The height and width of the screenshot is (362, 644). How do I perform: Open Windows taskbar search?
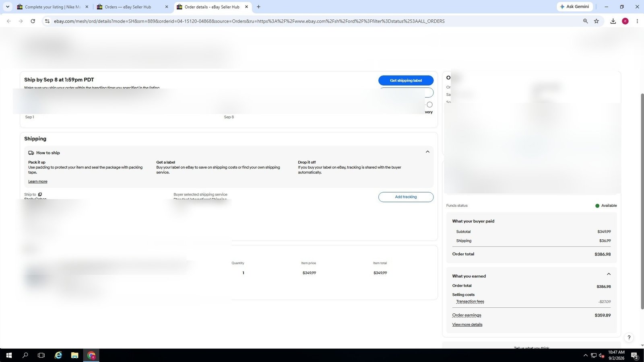point(25,356)
